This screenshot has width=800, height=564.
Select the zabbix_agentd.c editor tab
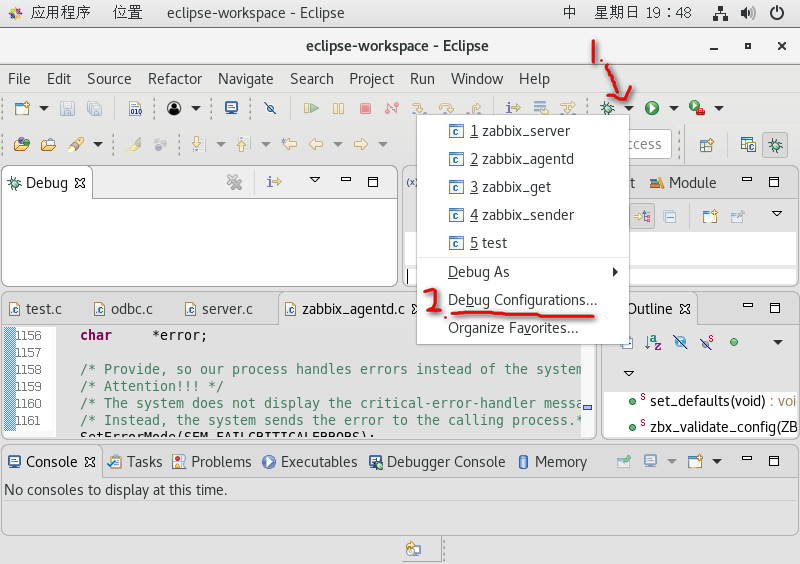coord(345,309)
